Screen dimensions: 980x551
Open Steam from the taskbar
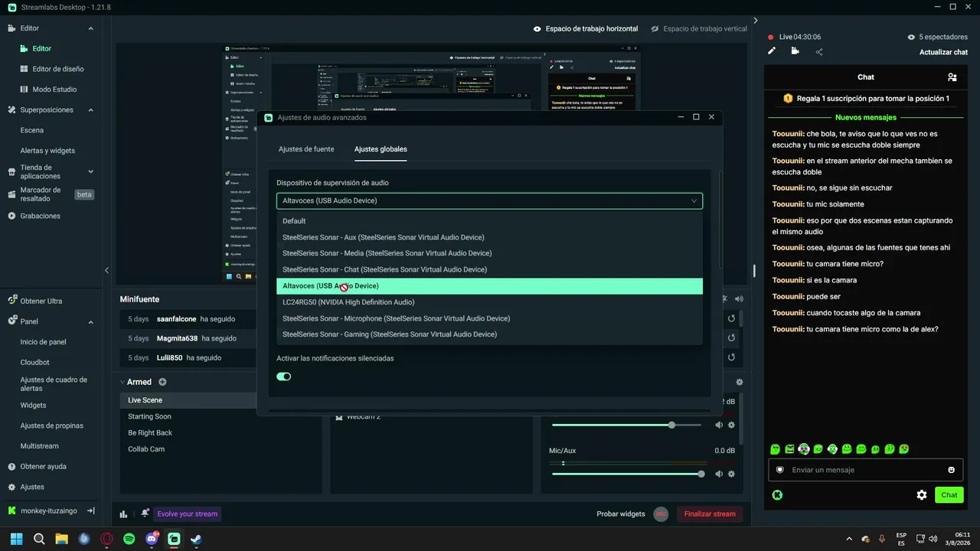point(197,539)
